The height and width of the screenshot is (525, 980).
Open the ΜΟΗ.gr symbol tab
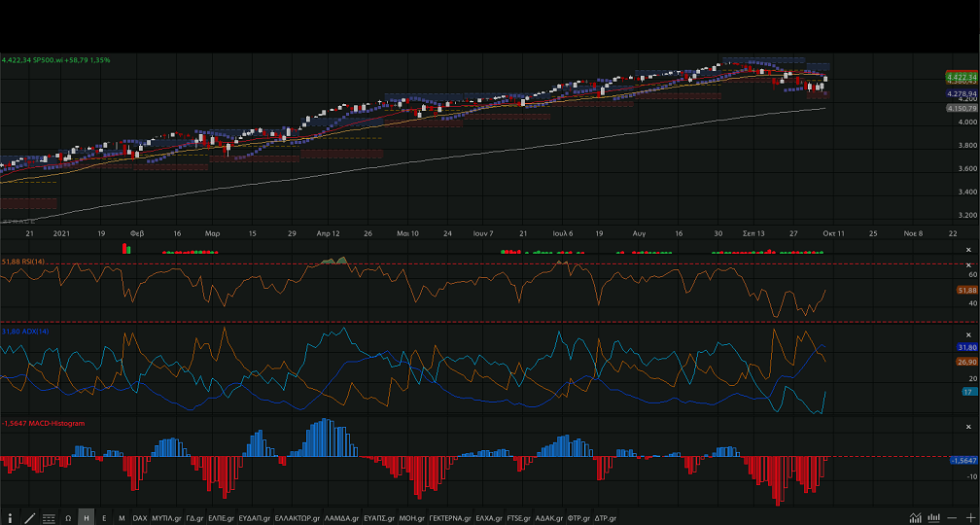click(412, 518)
